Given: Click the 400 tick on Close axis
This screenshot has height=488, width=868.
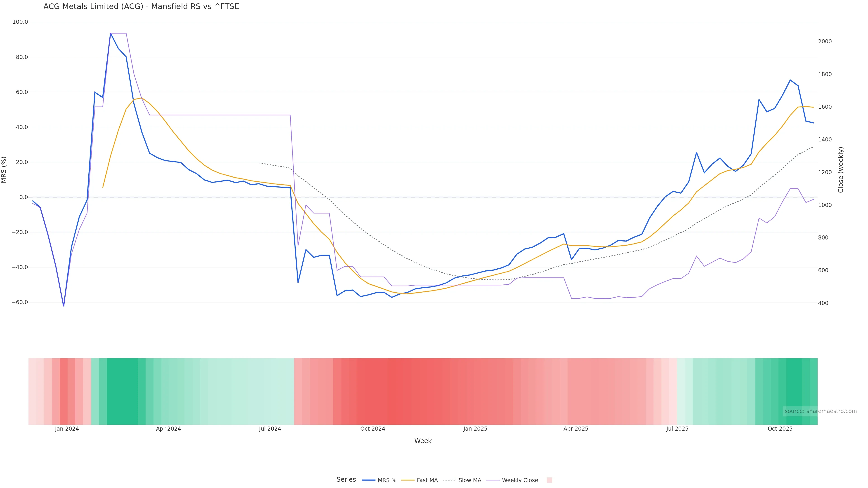Looking at the screenshot, I should click(x=823, y=303).
